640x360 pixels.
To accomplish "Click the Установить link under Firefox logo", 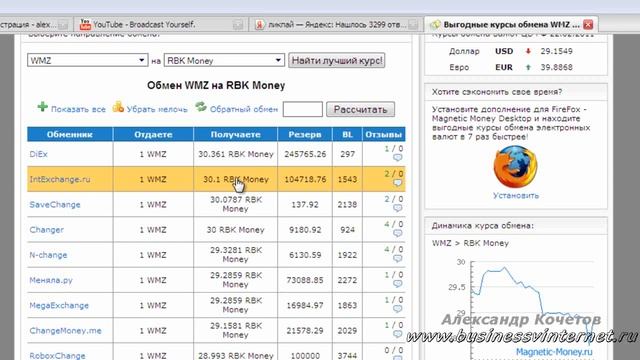I will coord(516,196).
